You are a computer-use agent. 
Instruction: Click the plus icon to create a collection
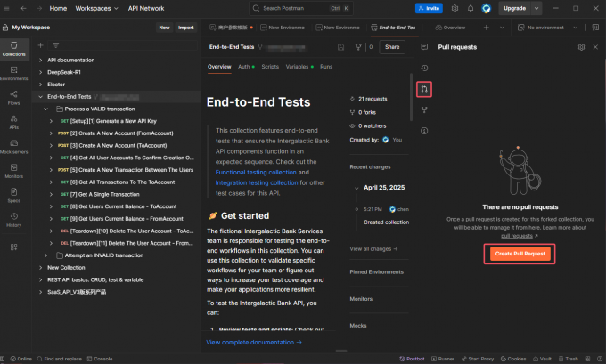tap(40, 45)
